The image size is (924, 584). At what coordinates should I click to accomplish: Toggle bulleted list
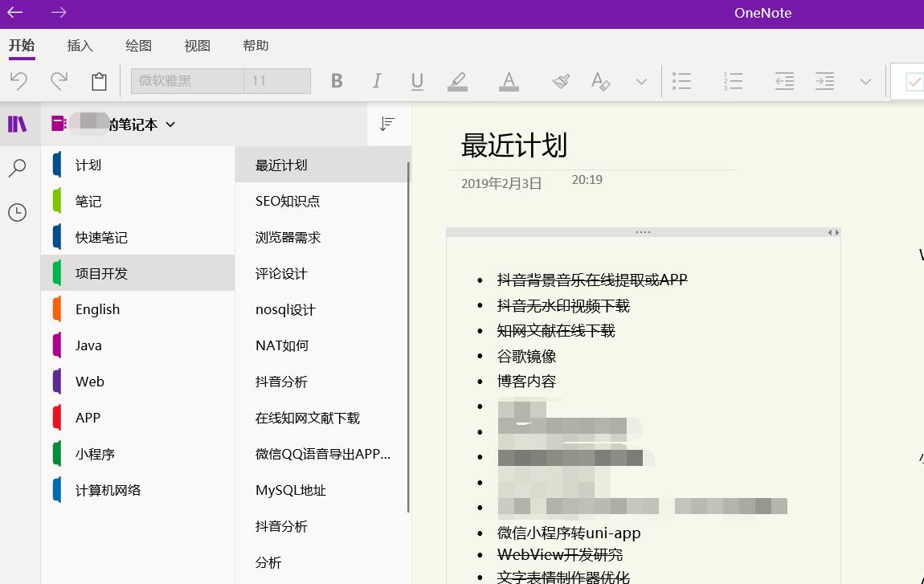point(681,81)
